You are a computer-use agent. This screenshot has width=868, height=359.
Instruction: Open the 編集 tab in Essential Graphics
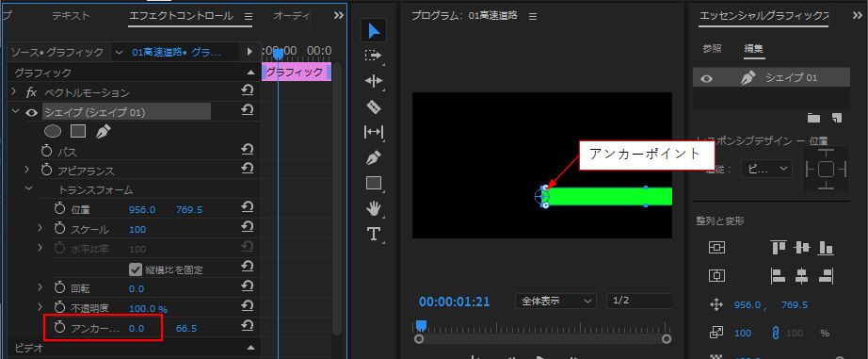754,49
